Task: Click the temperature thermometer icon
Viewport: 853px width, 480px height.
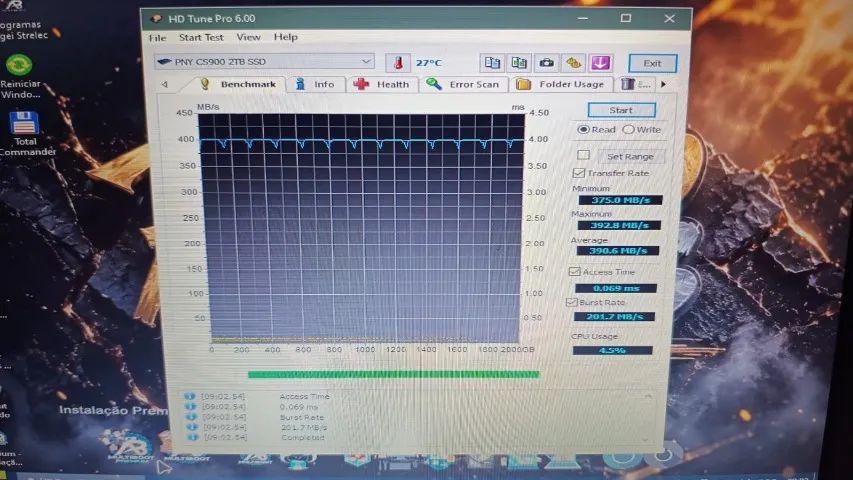Action: click(x=398, y=63)
